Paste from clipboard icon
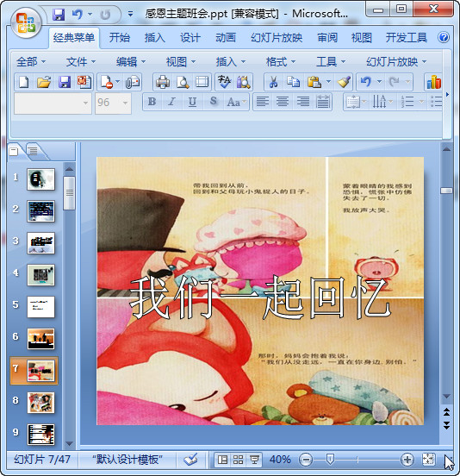Screen dimensions: 460x476 tap(314, 82)
